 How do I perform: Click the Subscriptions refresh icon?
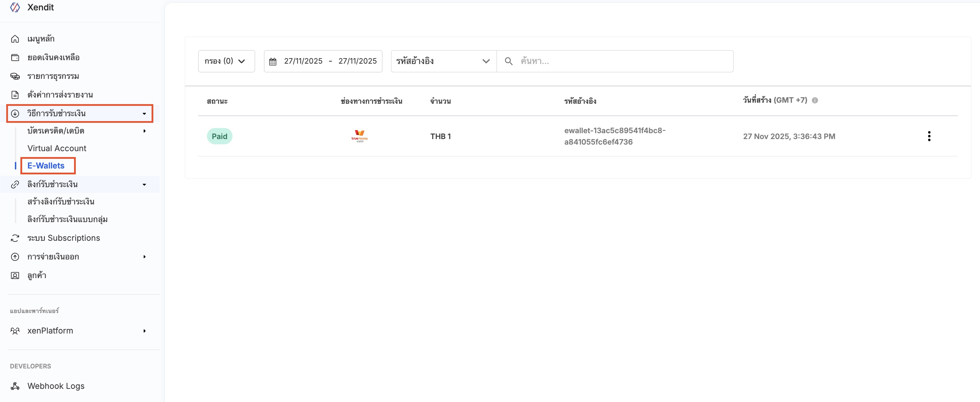click(15, 238)
